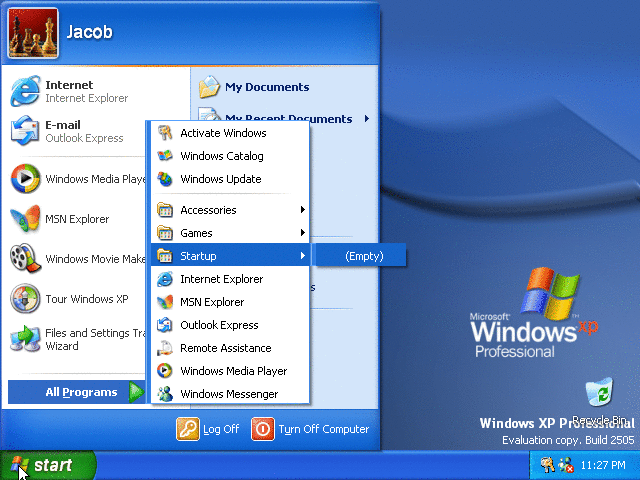
Task: Open Windows Movie Maker film reel icon
Action: [25, 258]
